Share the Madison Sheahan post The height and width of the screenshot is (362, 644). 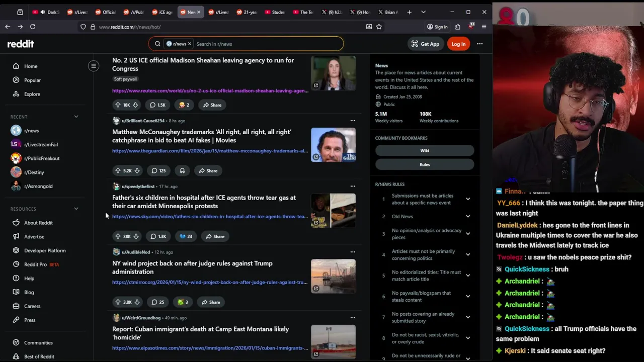point(212,105)
